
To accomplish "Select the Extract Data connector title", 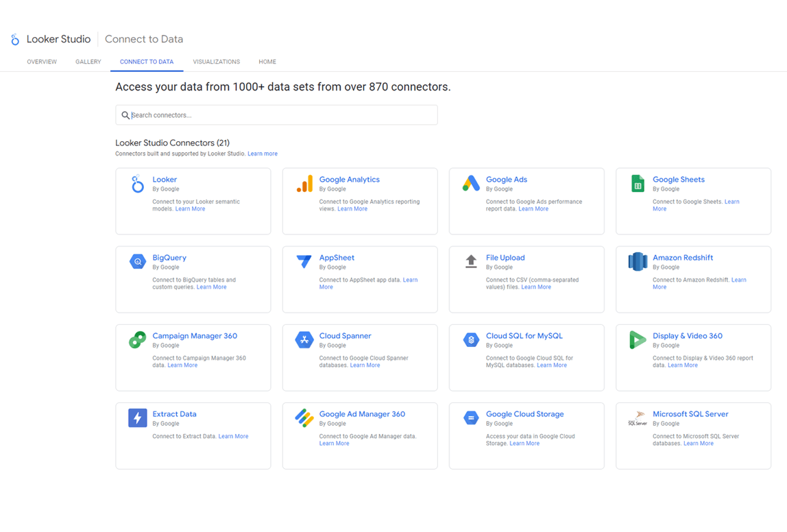I will coord(174,414).
